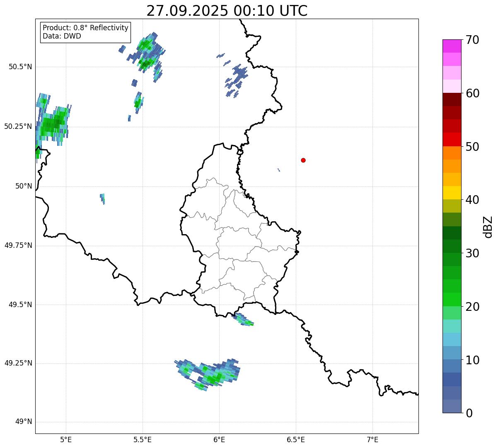The height and width of the screenshot is (448, 498).
Task: Click the latitude label 50.25°N
Action: 18,126
